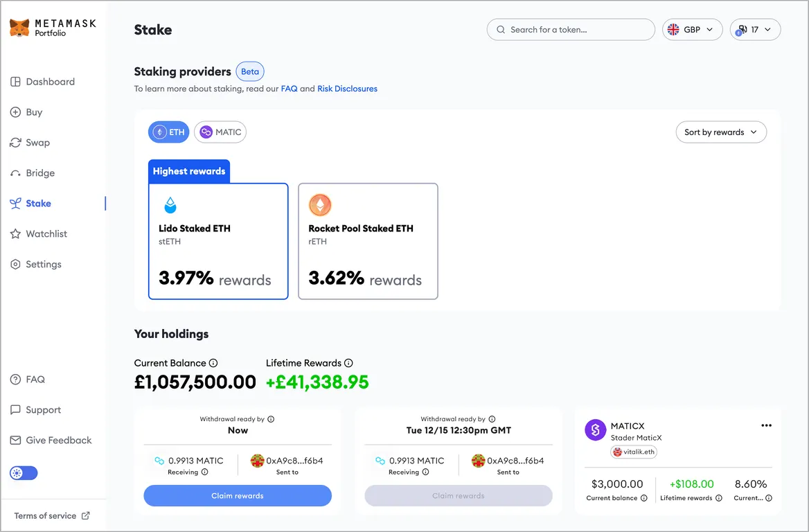Click the disabled Claim rewards button
The image size is (809, 532).
pos(458,495)
